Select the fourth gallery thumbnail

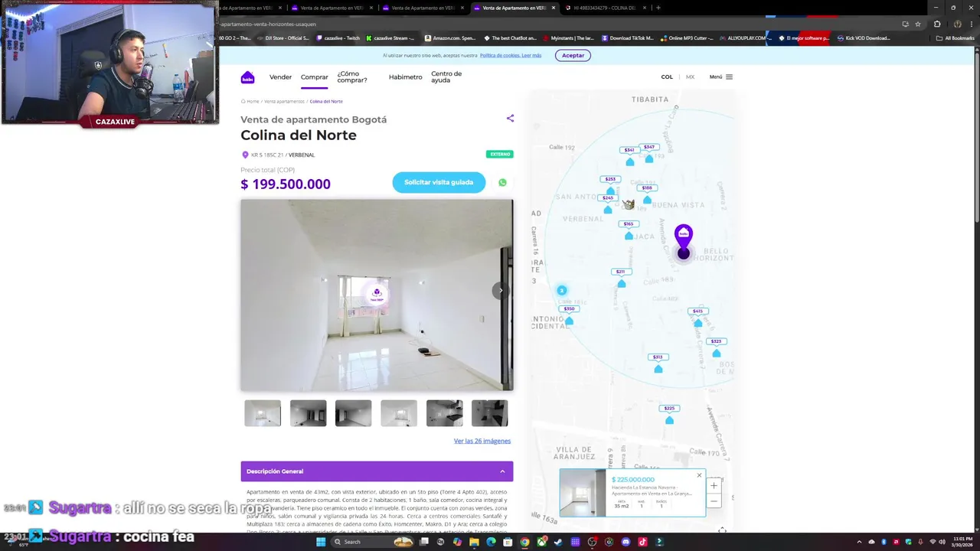coord(399,413)
